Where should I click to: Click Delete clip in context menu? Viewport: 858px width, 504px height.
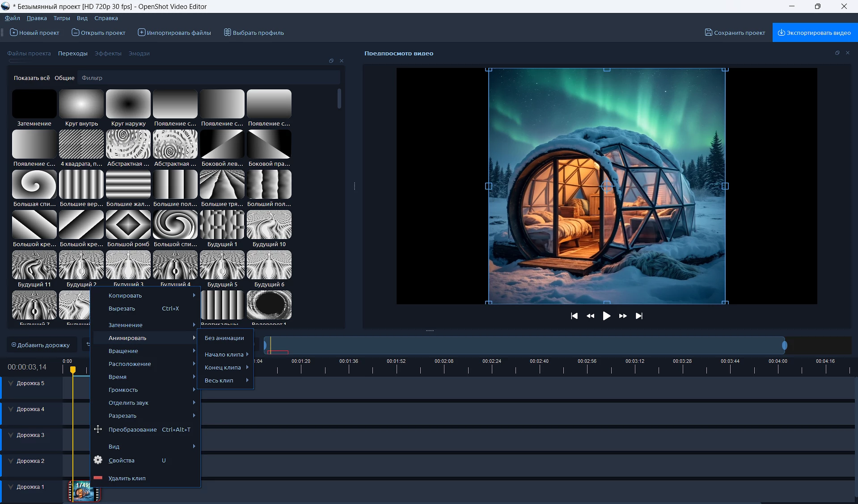pos(127,478)
